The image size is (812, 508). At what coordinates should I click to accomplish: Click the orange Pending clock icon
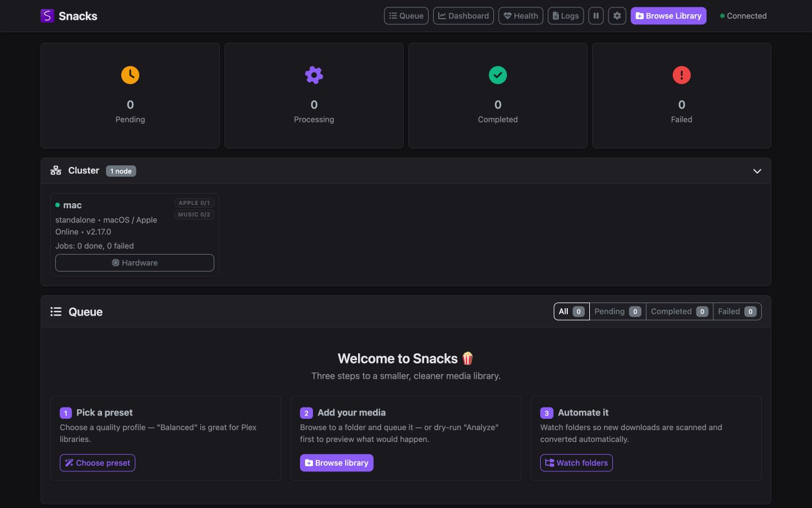pyautogui.click(x=130, y=75)
